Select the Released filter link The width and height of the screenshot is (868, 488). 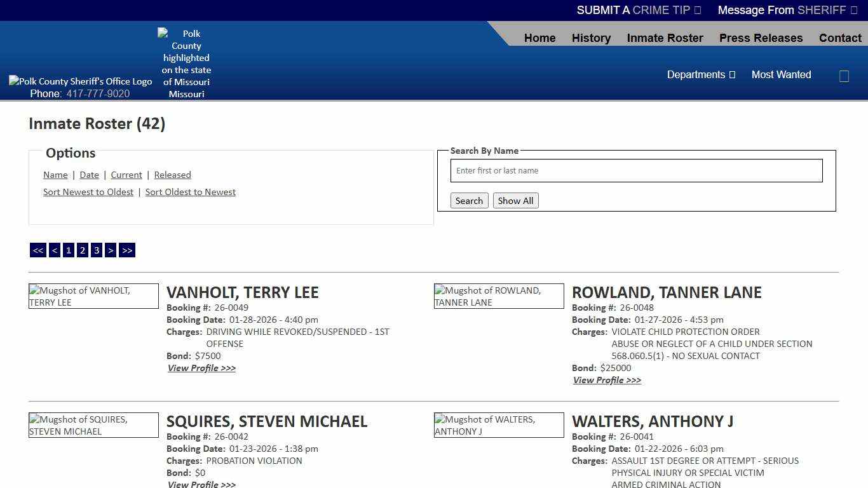172,175
